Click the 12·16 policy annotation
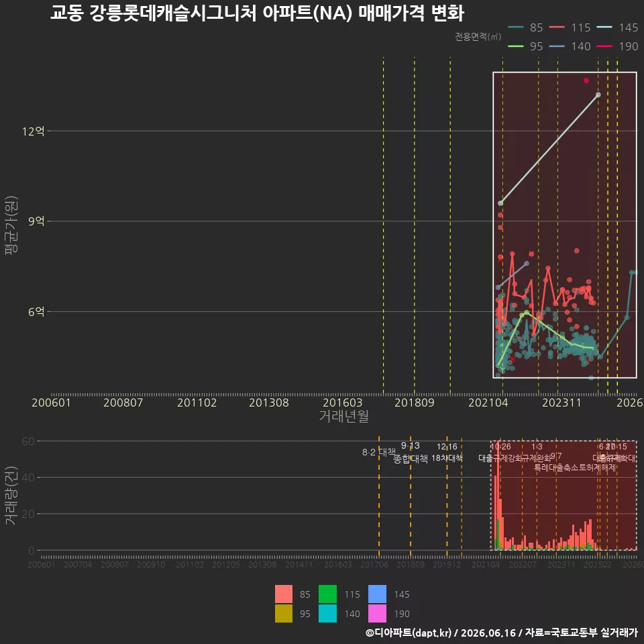This screenshot has width=644, height=644. [x=447, y=447]
